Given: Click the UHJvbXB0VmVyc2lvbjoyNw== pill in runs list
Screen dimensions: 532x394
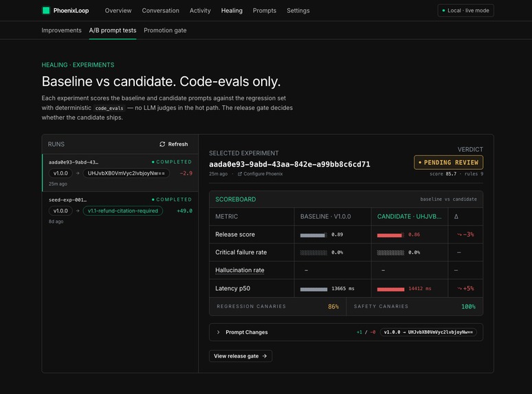Looking at the screenshot, I should pyautogui.click(x=126, y=173).
